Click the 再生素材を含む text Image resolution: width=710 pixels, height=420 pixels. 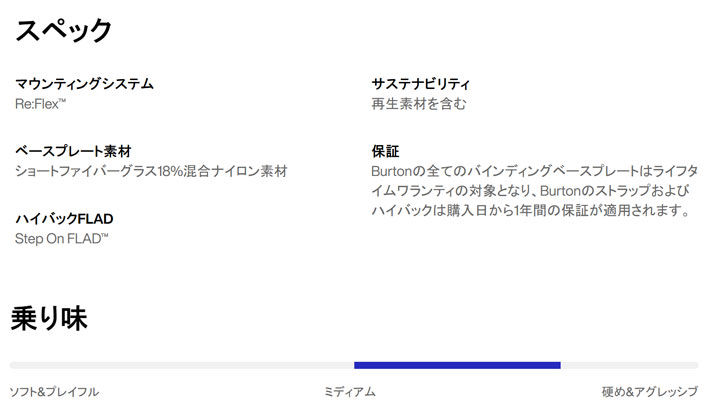419,104
